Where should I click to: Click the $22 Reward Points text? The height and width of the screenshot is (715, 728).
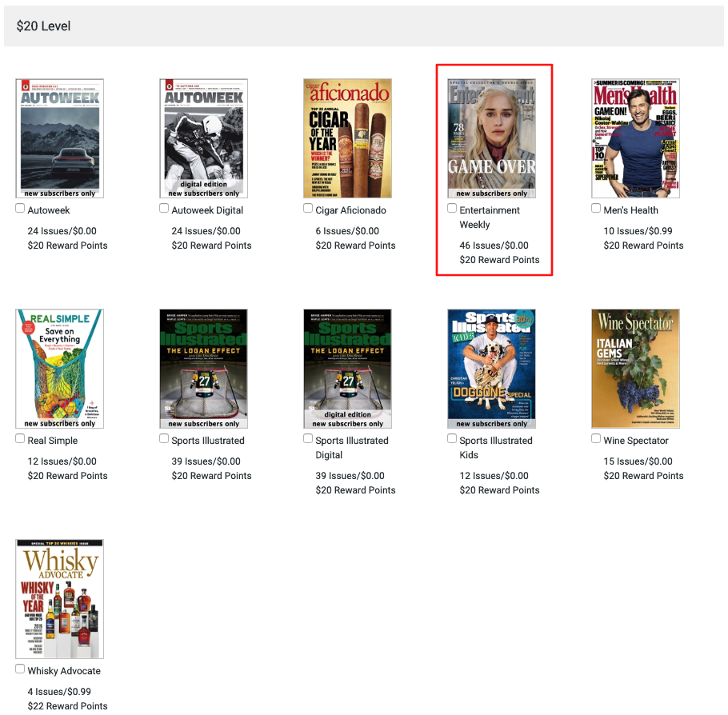click(x=67, y=705)
